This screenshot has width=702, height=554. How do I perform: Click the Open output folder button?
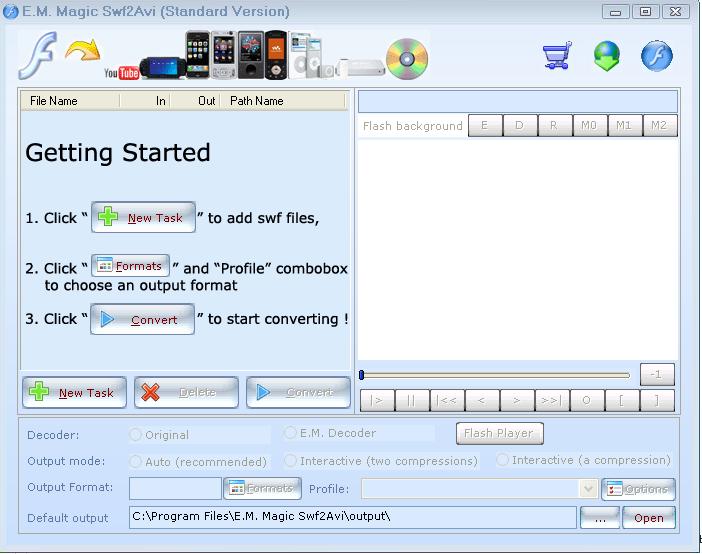point(649,518)
